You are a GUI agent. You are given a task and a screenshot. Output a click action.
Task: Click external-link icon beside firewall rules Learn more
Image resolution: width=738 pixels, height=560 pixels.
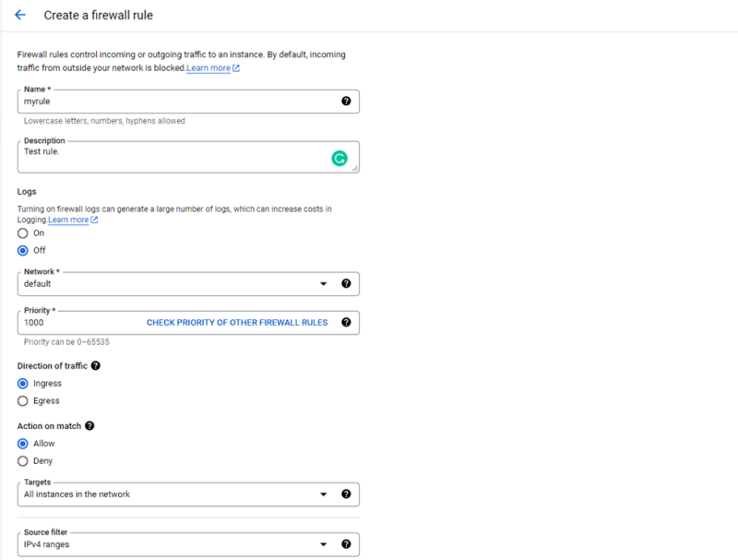point(236,68)
